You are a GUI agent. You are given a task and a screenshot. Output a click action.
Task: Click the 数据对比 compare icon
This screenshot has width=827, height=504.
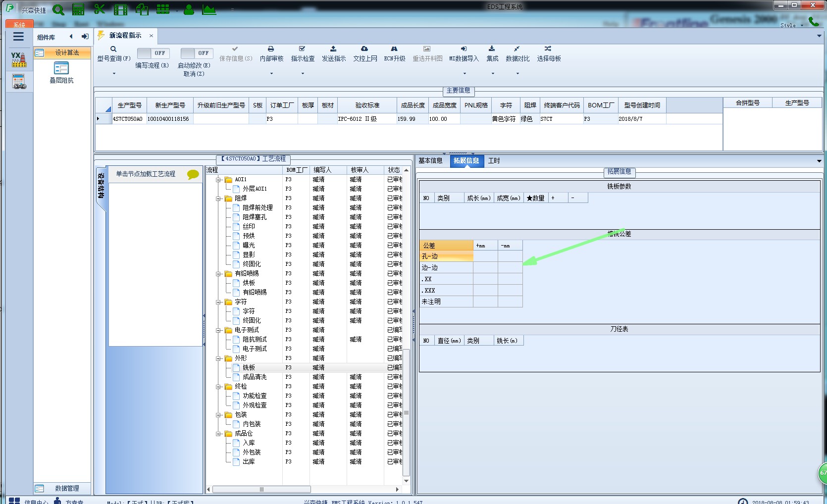517,49
